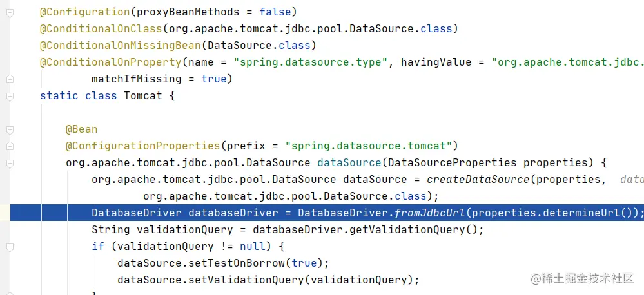Click the createDataSource method call
Viewport: 644px width, 295px height.
click(479, 179)
